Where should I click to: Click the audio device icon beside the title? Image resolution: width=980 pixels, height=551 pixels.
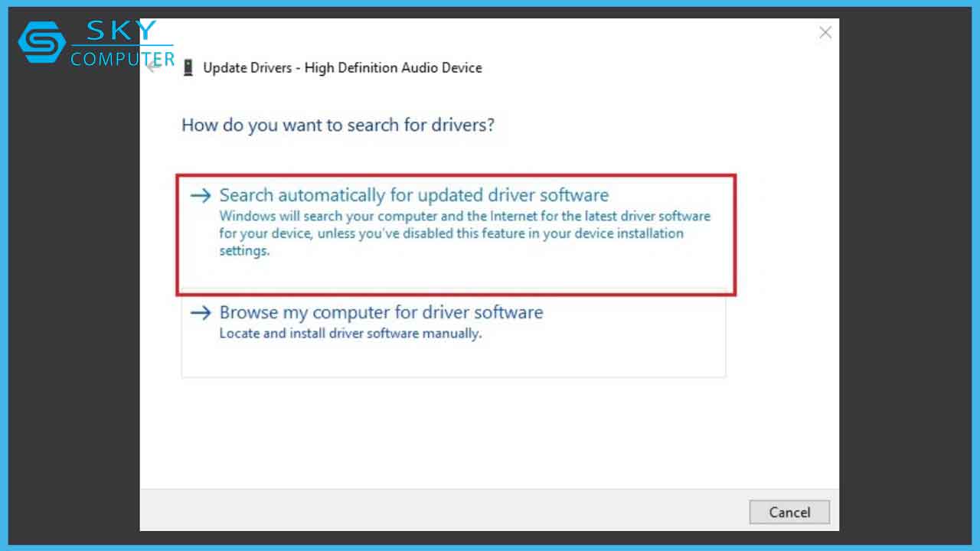188,67
